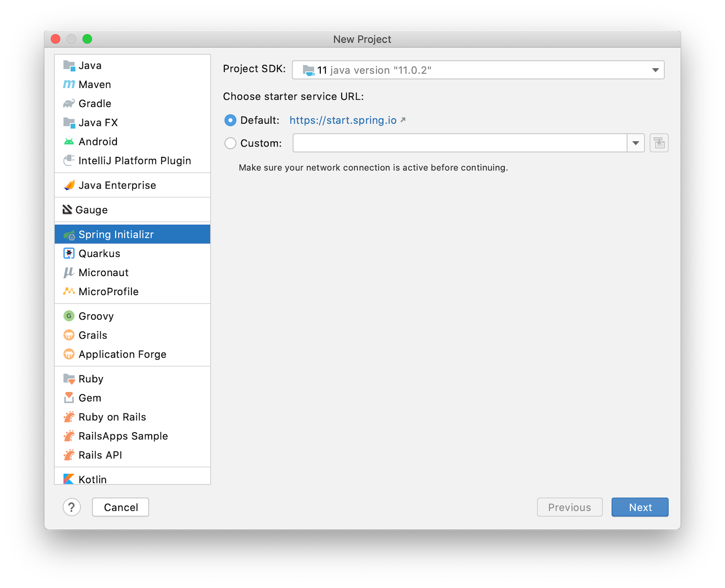Click the help question mark button
The height and width of the screenshot is (588, 725).
point(72,507)
